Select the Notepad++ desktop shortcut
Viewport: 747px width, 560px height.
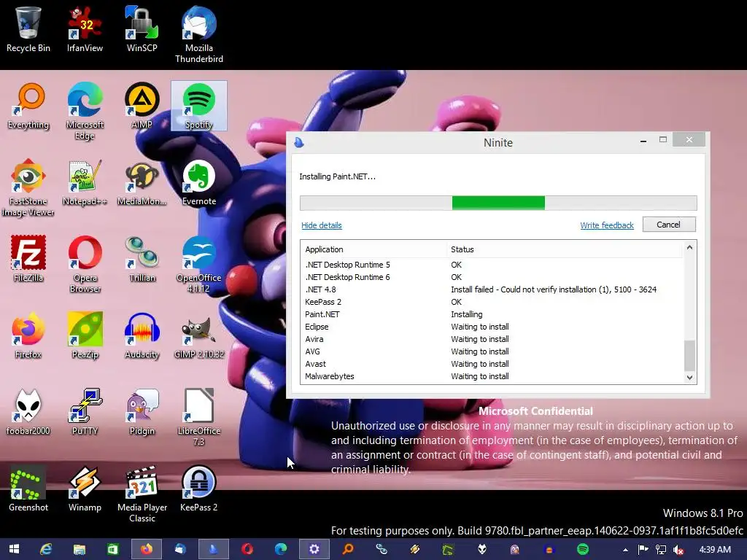(85, 183)
